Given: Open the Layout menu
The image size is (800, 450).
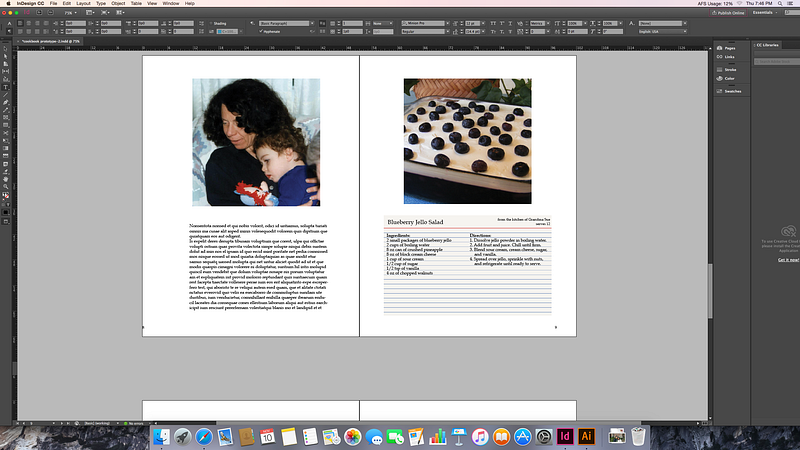Looking at the screenshot, I should tap(83, 4).
